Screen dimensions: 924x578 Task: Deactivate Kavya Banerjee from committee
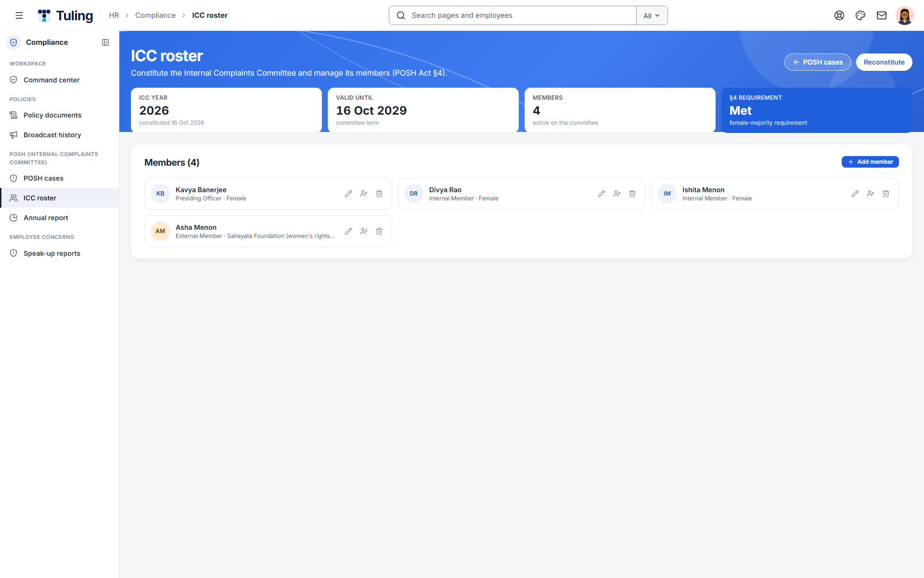pos(364,194)
